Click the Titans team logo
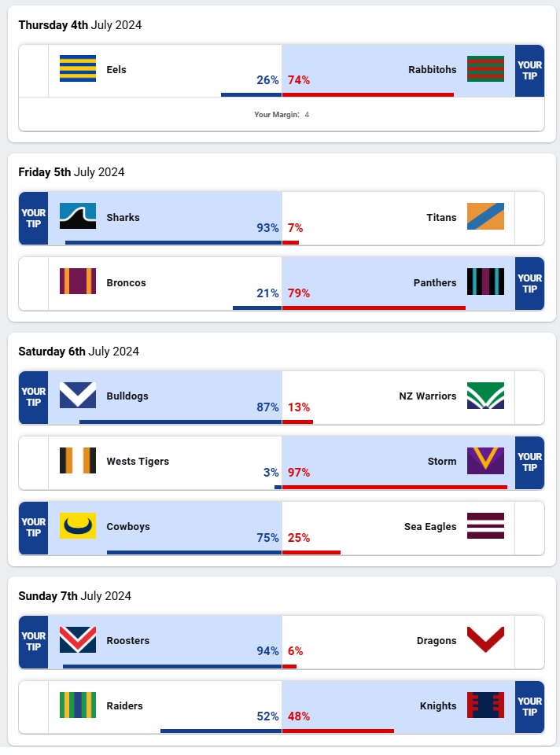This screenshot has height=755, width=560. pos(485,216)
